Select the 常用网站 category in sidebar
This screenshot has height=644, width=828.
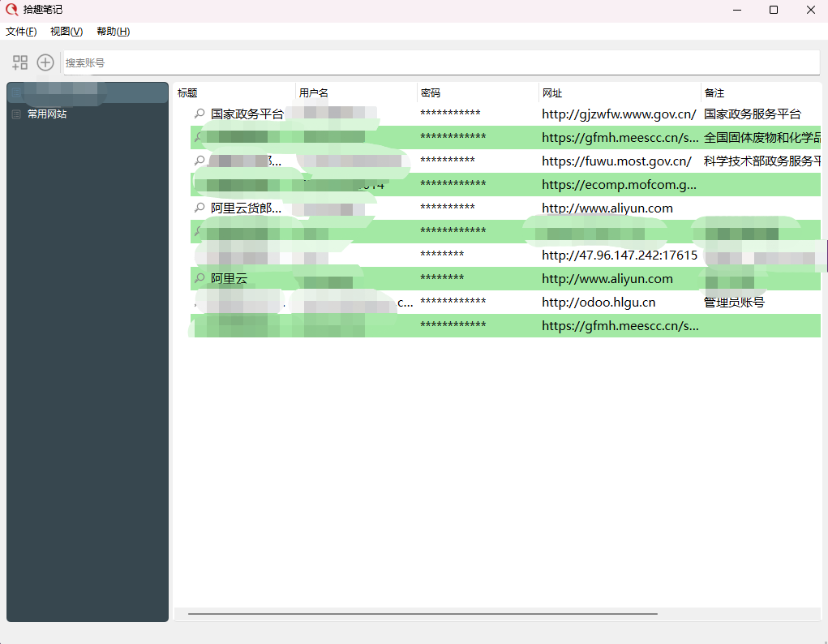click(x=88, y=114)
